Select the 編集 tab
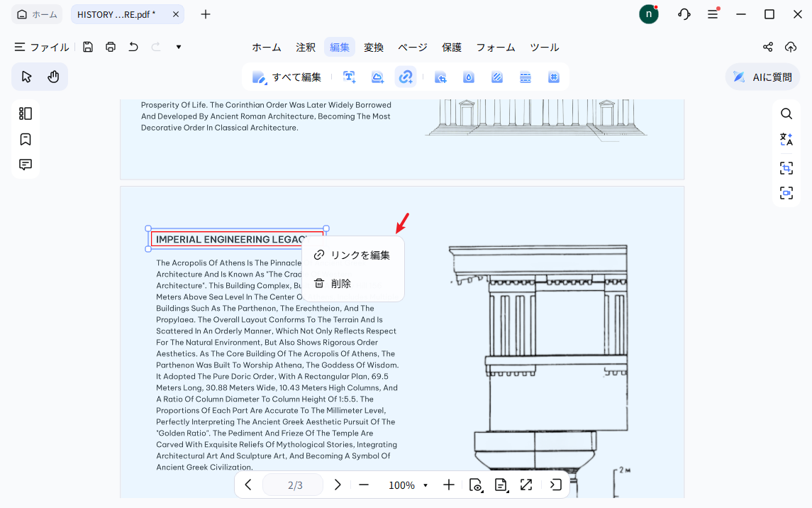 [x=340, y=47]
